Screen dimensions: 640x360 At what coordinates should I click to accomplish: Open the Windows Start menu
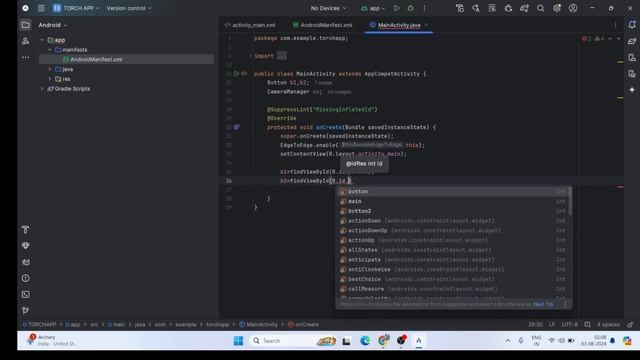(238, 340)
